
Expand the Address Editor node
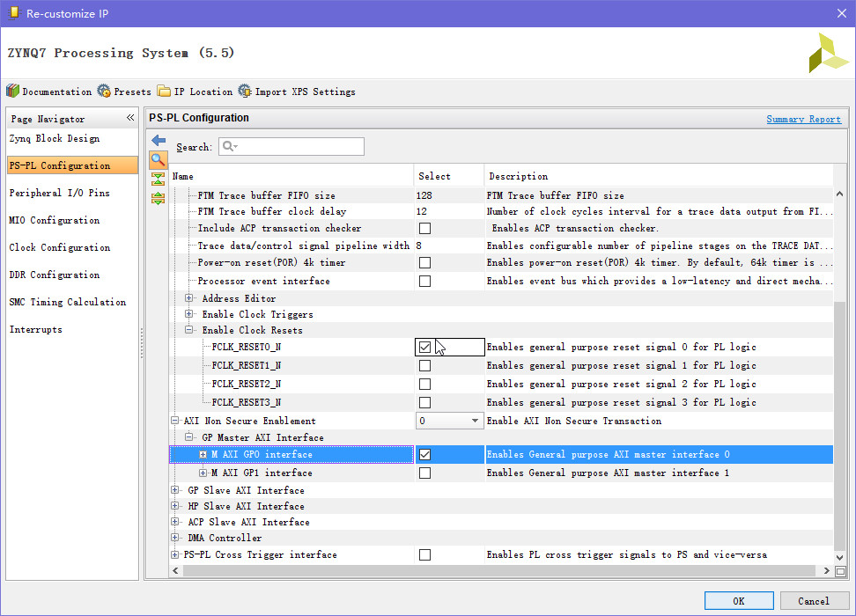(x=188, y=298)
